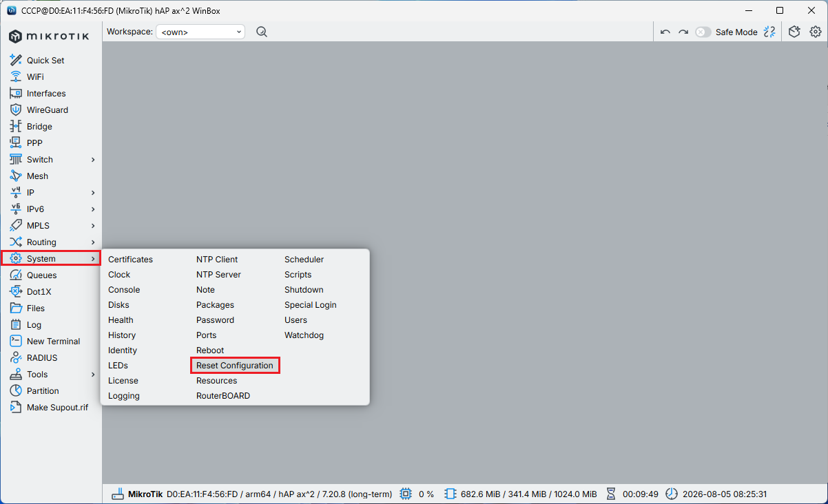
Task: Open the Partition section icon
Action: 16,391
